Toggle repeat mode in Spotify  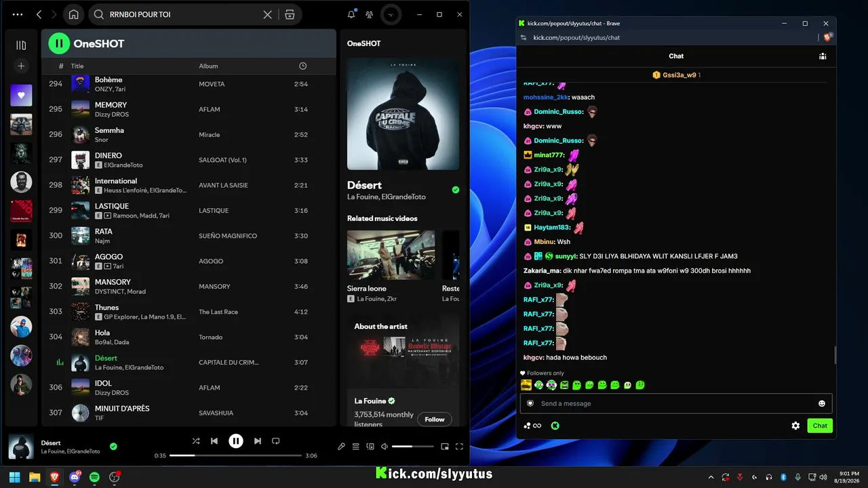tap(275, 441)
